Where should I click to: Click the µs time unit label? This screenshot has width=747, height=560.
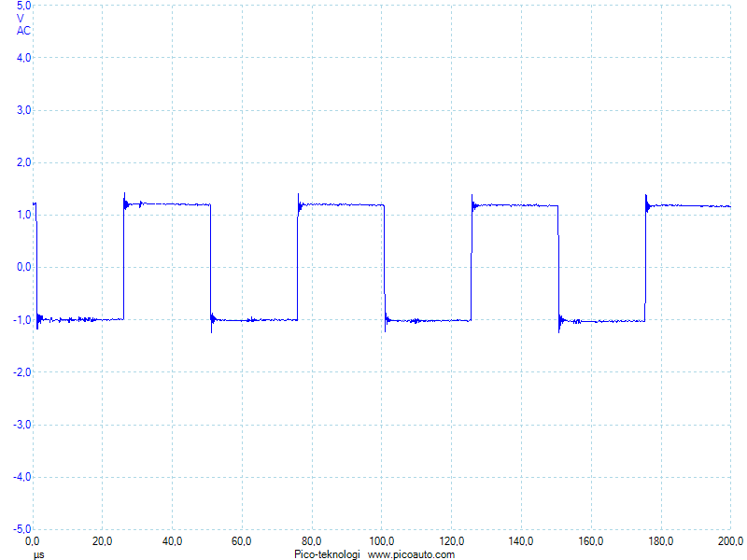tap(38, 555)
